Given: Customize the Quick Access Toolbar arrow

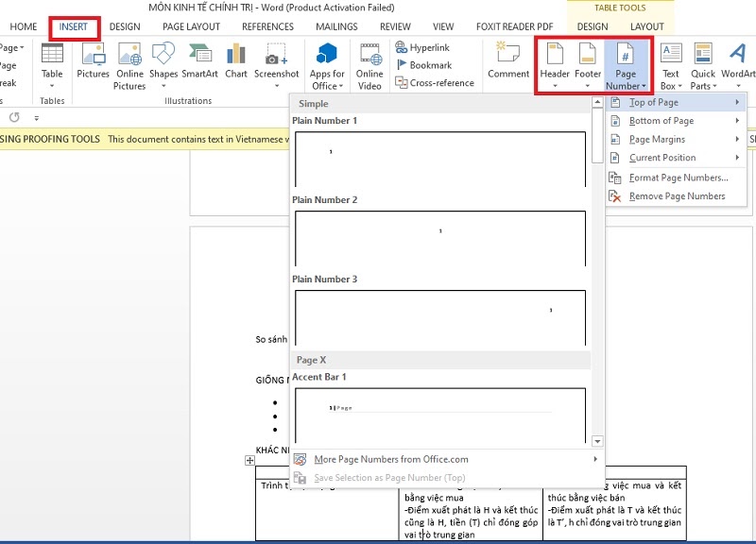Looking at the screenshot, I should click(37, 117).
